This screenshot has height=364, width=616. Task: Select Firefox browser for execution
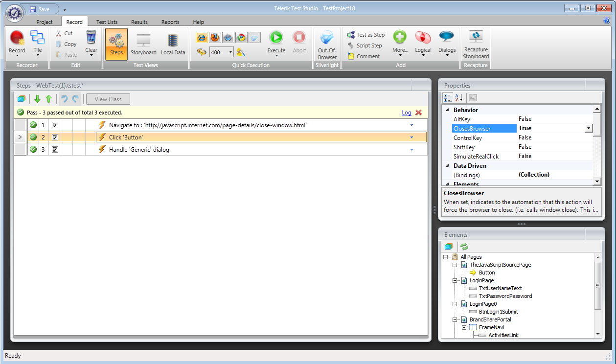pyautogui.click(x=215, y=38)
